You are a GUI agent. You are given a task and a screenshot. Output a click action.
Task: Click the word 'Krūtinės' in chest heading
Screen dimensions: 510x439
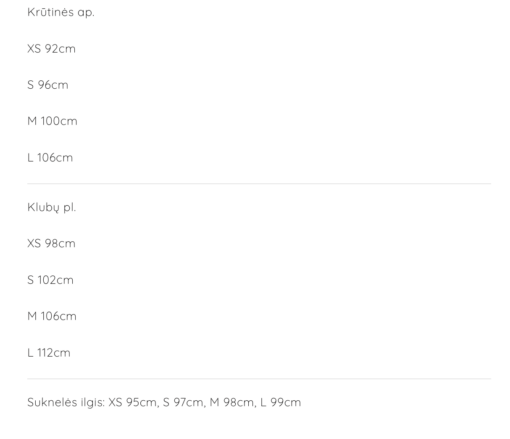coord(51,12)
